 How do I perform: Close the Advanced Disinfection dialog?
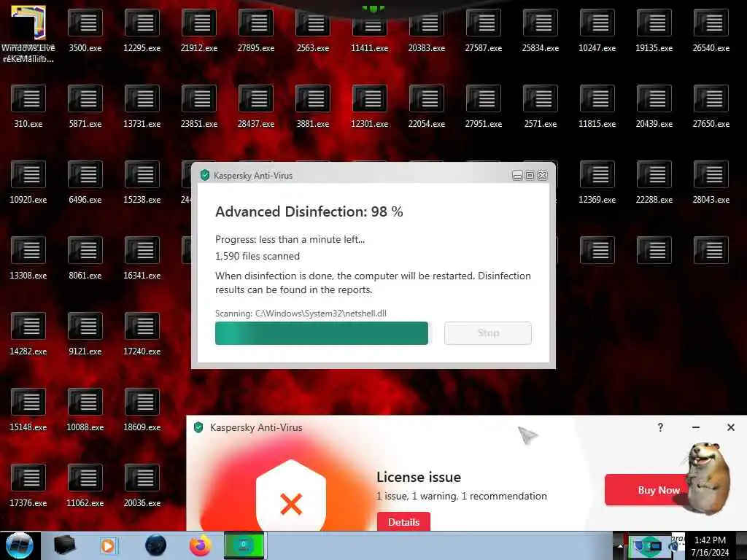click(x=542, y=175)
